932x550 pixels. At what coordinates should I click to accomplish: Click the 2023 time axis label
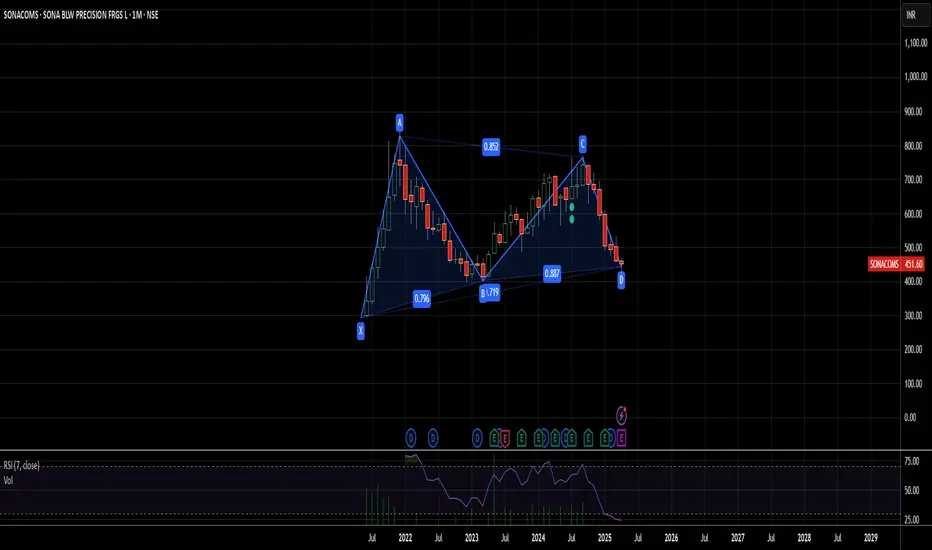[x=471, y=538]
